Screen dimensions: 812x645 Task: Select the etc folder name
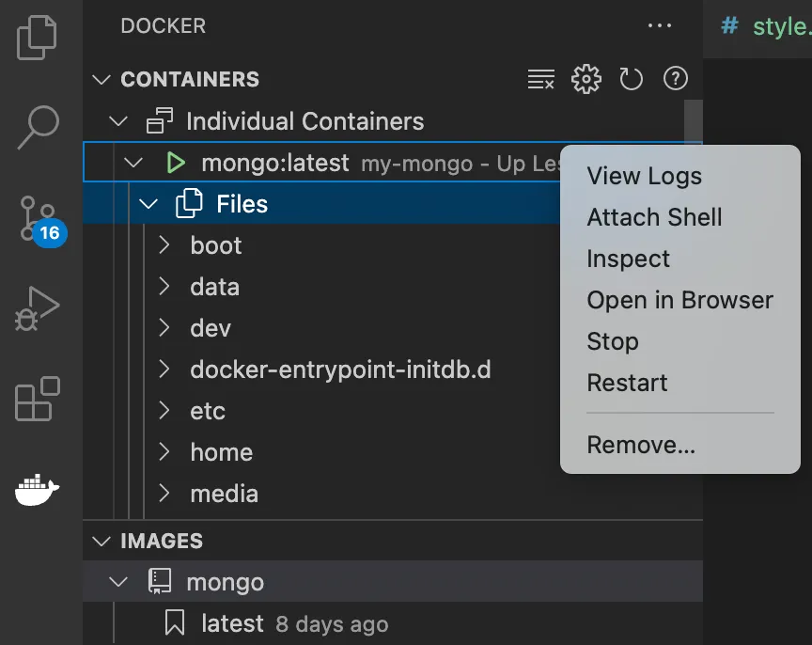[x=208, y=411]
